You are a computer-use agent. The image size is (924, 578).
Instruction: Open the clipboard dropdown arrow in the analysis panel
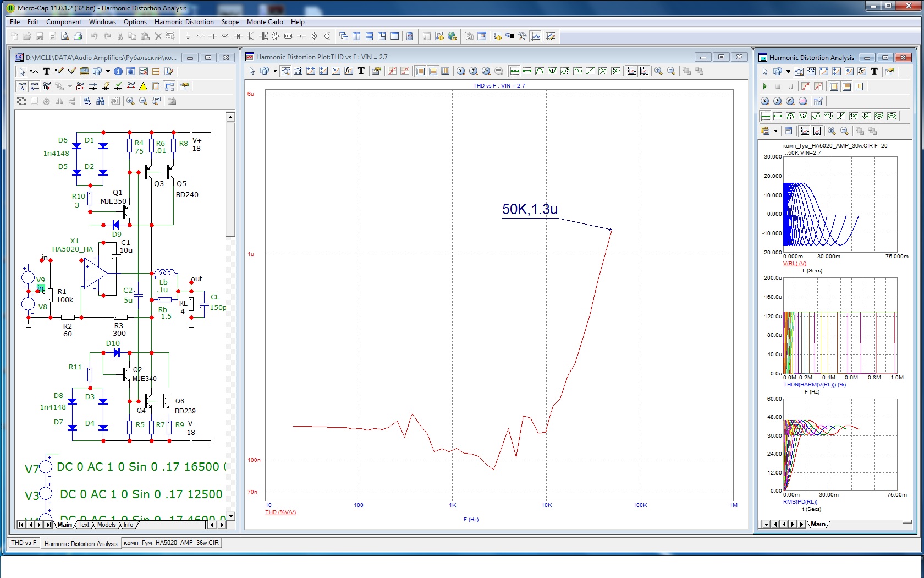[776, 131]
